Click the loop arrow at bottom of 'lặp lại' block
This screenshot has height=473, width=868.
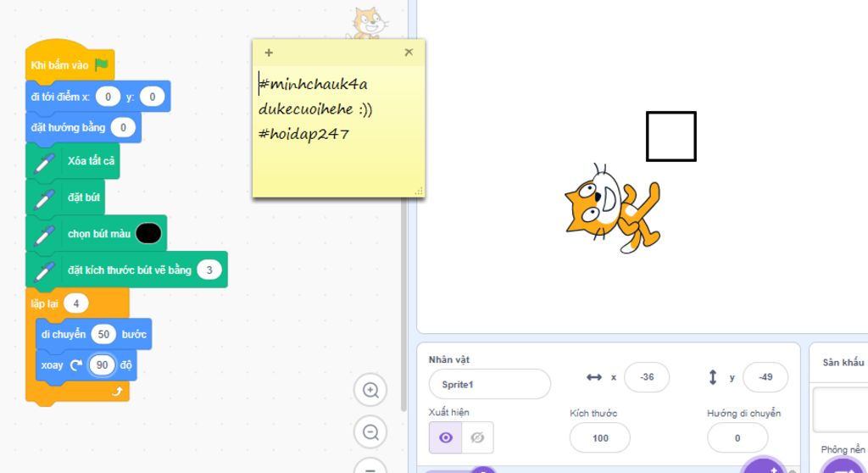117,392
